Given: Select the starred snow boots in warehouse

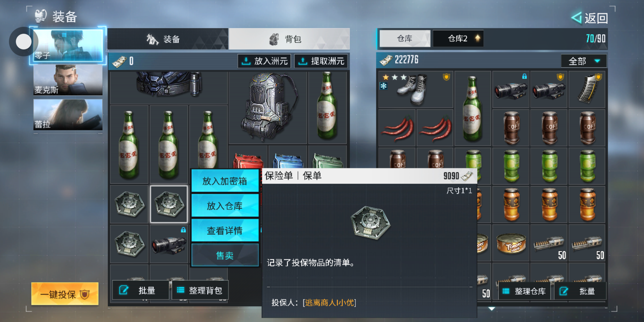Looking at the screenshot, I should 416,89.
